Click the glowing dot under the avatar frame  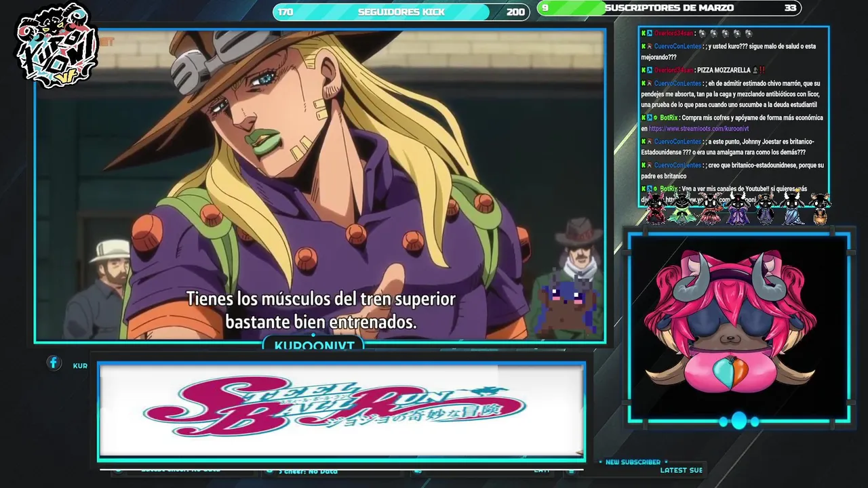click(x=738, y=421)
